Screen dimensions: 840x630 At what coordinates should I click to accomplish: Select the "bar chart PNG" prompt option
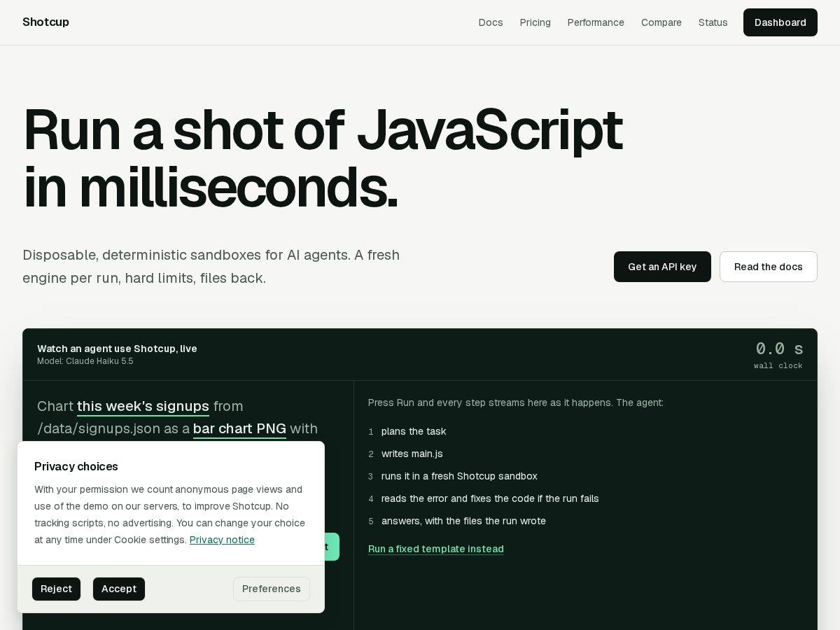(x=239, y=428)
